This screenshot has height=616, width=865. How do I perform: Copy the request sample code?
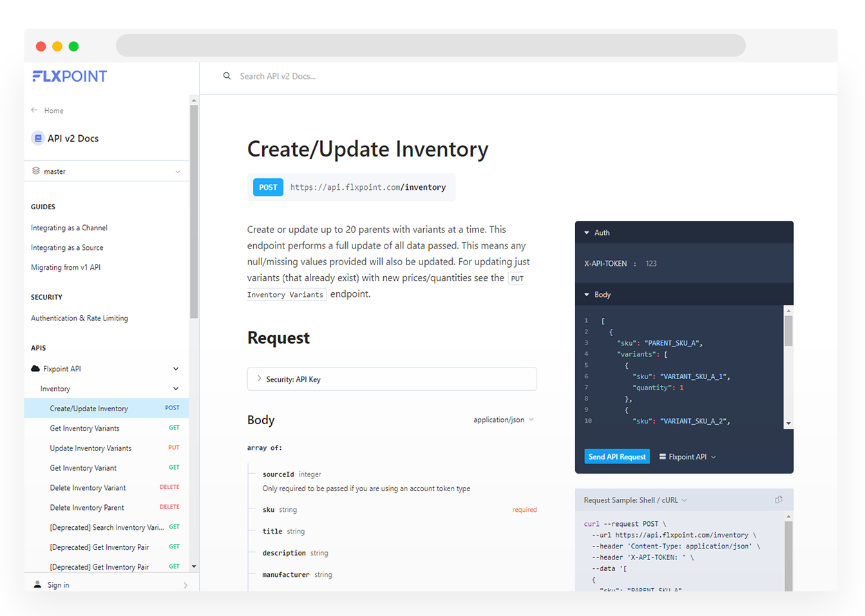pos(779,499)
